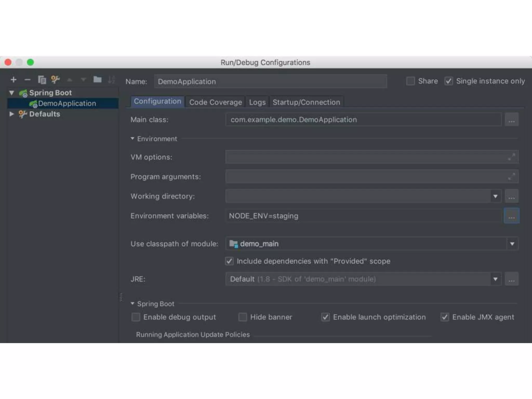Expand the Defaults tree node
The image size is (532, 399).
click(11, 114)
